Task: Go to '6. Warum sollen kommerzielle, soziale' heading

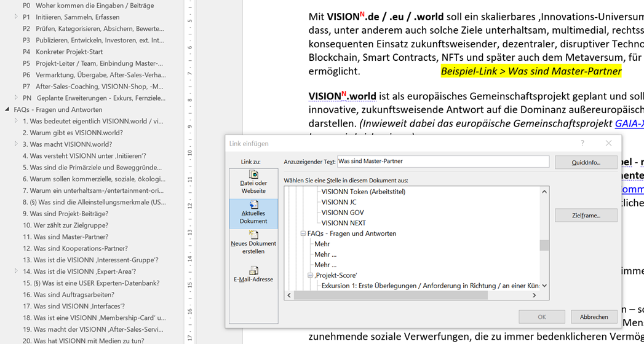Action: [x=95, y=179]
